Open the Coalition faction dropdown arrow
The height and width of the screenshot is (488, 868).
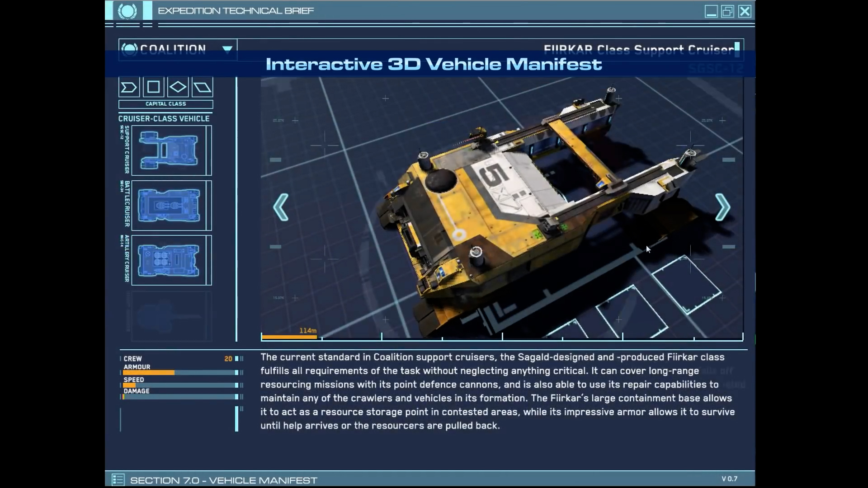coord(227,49)
